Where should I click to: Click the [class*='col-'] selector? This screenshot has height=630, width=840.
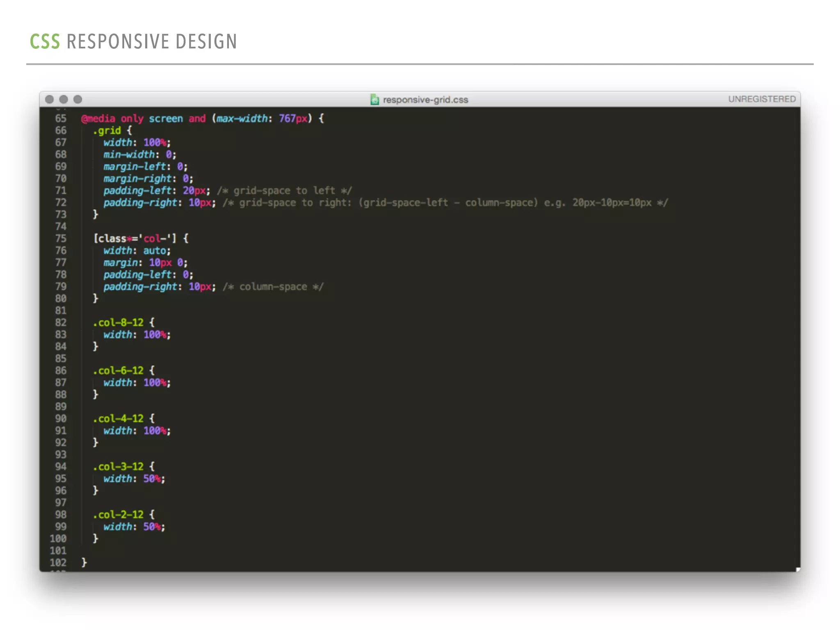[x=135, y=239]
